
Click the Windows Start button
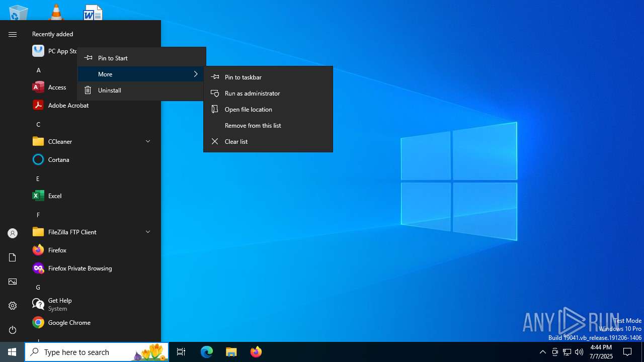pos(12,352)
